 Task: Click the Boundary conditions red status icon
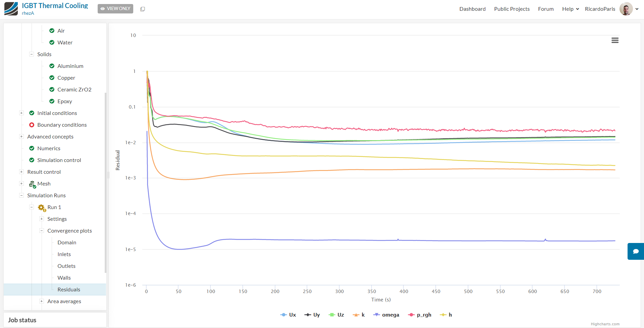[x=32, y=125]
